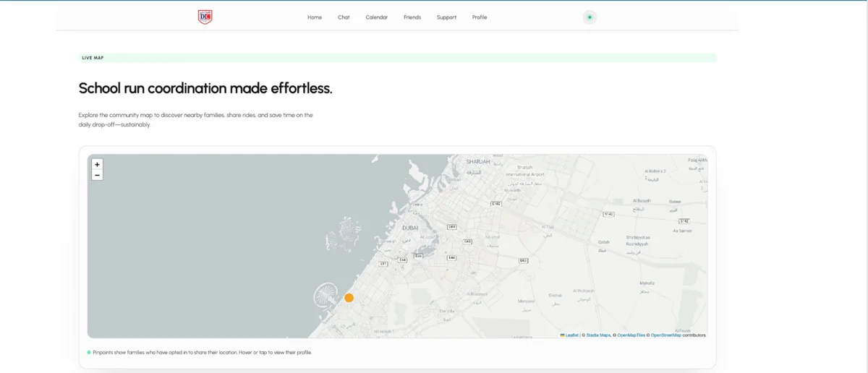Click the red shield site logo
This screenshot has height=373, width=868.
[x=205, y=17]
